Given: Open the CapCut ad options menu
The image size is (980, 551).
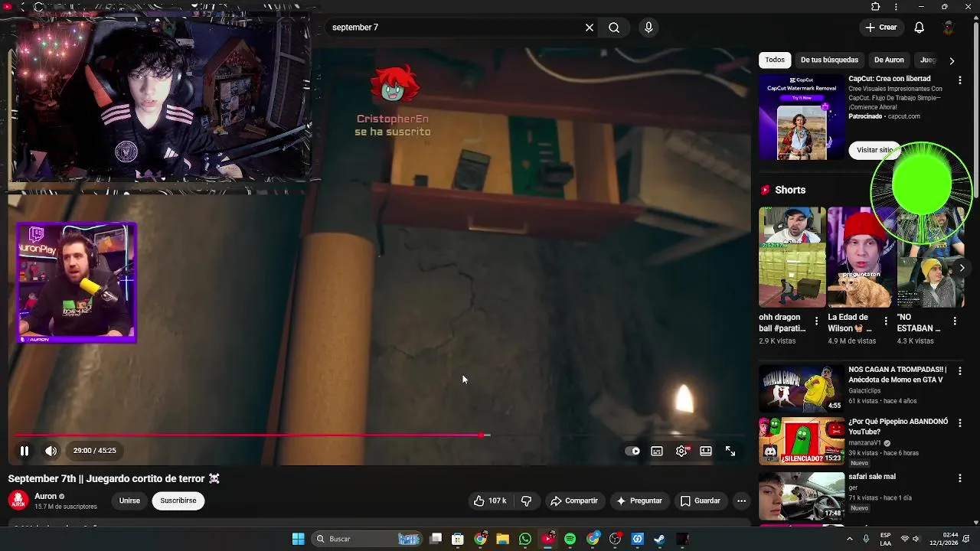Looking at the screenshot, I should coord(960,80).
